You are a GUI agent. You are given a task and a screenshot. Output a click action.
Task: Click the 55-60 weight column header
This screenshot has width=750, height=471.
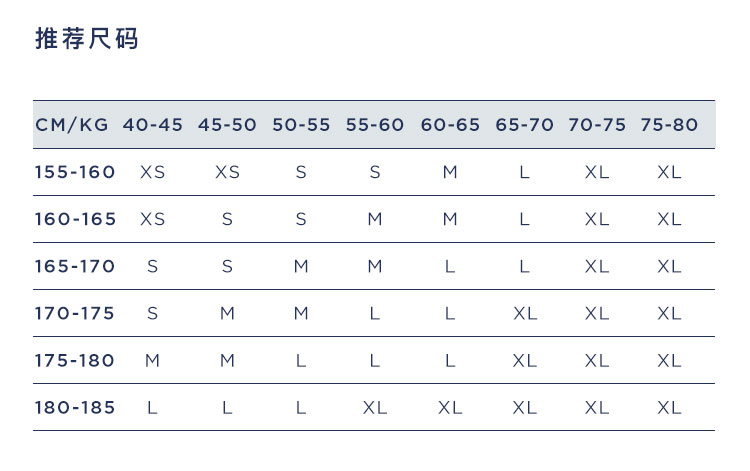click(x=375, y=125)
